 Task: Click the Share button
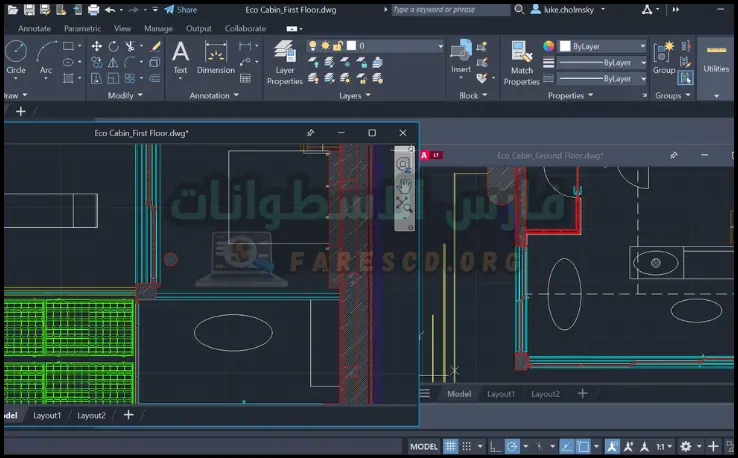pyautogui.click(x=181, y=9)
